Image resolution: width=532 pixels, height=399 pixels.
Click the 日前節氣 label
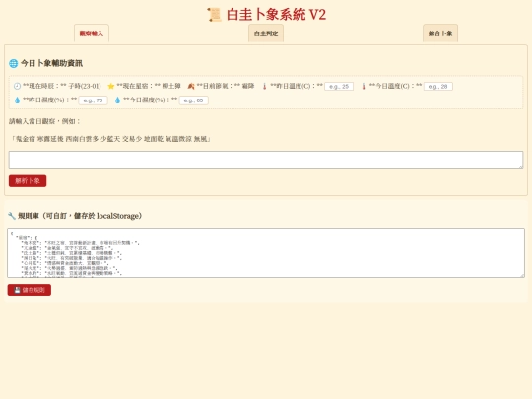click(219, 86)
